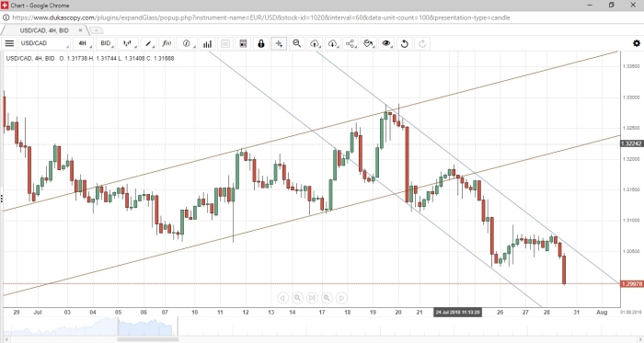Open the BID price side dropdown
The width and height of the screenshot is (644, 343).
coord(107,43)
